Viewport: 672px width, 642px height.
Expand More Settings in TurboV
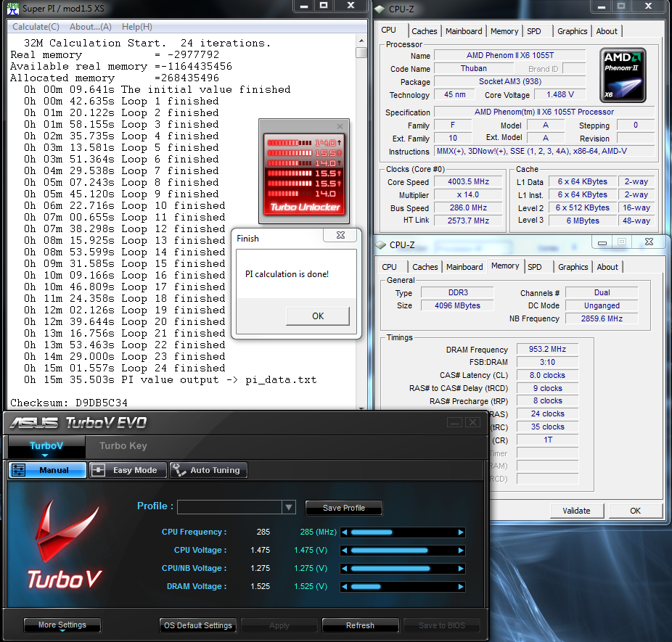62,625
